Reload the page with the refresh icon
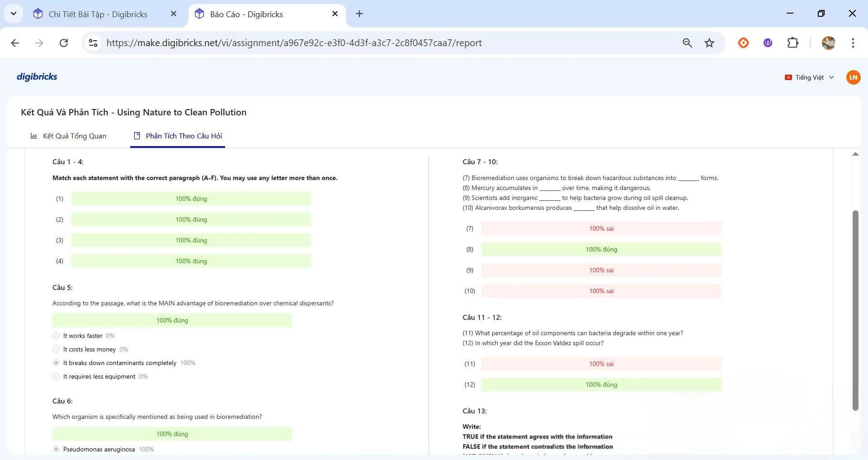Screen dimensions: 868x460 coord(64,43)
